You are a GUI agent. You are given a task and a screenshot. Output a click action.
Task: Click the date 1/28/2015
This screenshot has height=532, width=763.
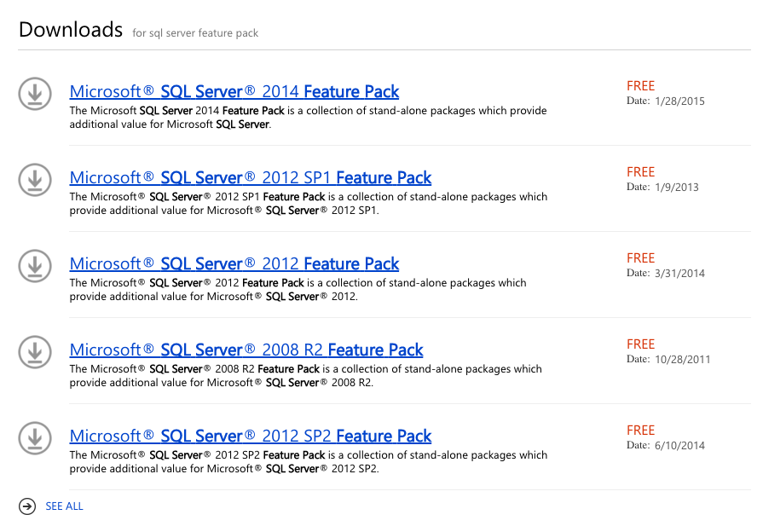(679, 101)
